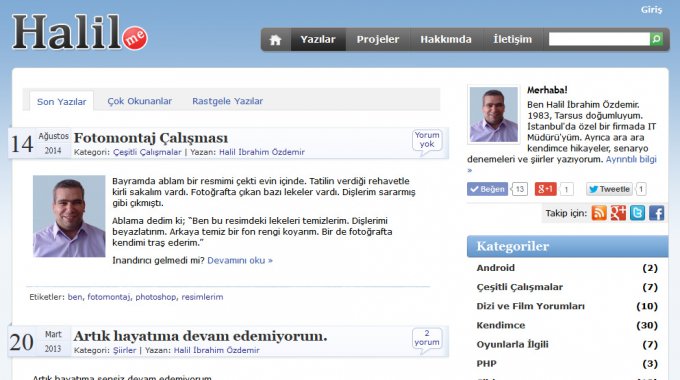
Task: Click the Beğen like button
Action: pyautogui.click(x=487, y=189)
